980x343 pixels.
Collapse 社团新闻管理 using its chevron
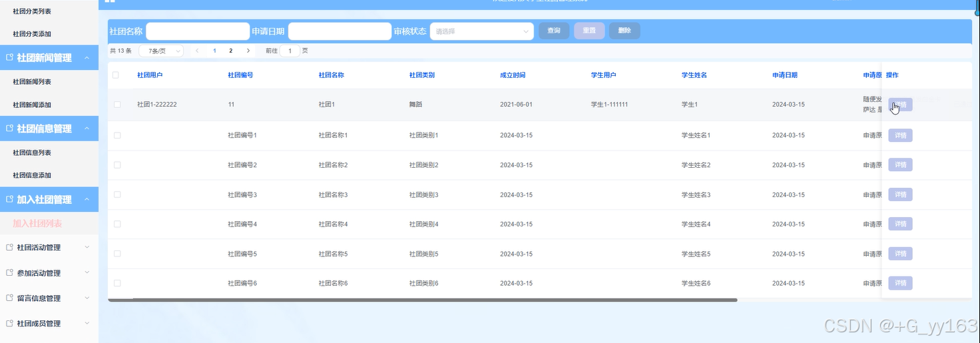tap(87, 58)
